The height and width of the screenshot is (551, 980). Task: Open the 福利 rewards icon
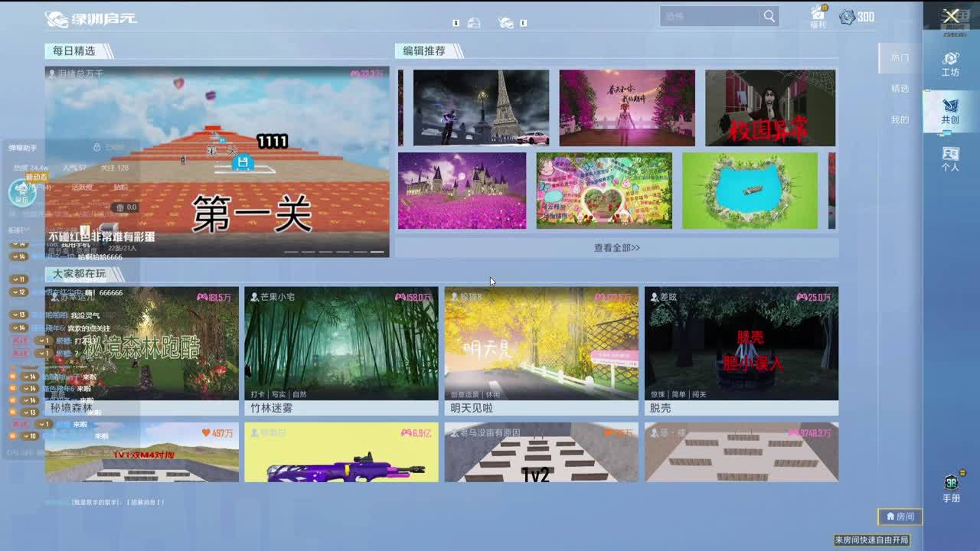[818, 15]
